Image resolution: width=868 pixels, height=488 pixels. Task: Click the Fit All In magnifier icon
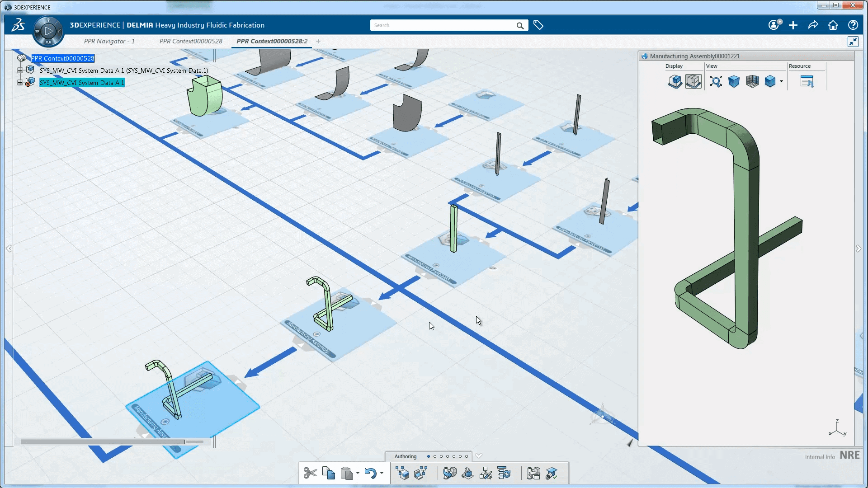pos(716,81)
